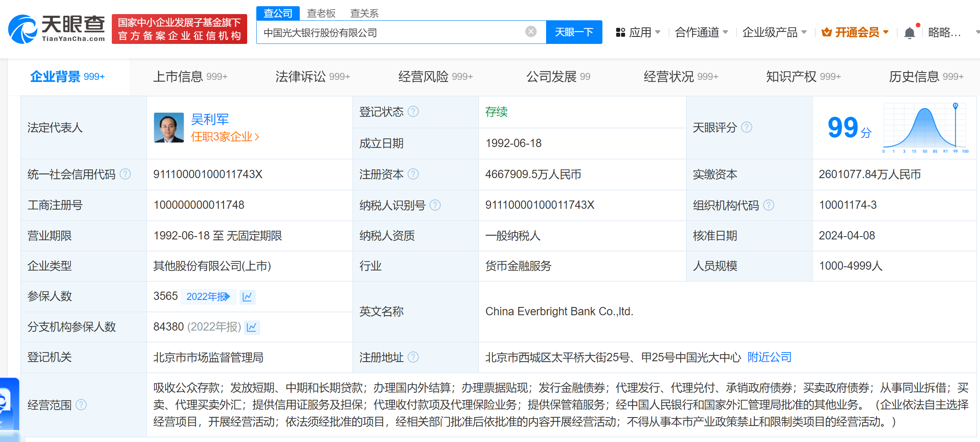Select the 查老板 search tab
980x442 pixels.
(x=321, y=13)
